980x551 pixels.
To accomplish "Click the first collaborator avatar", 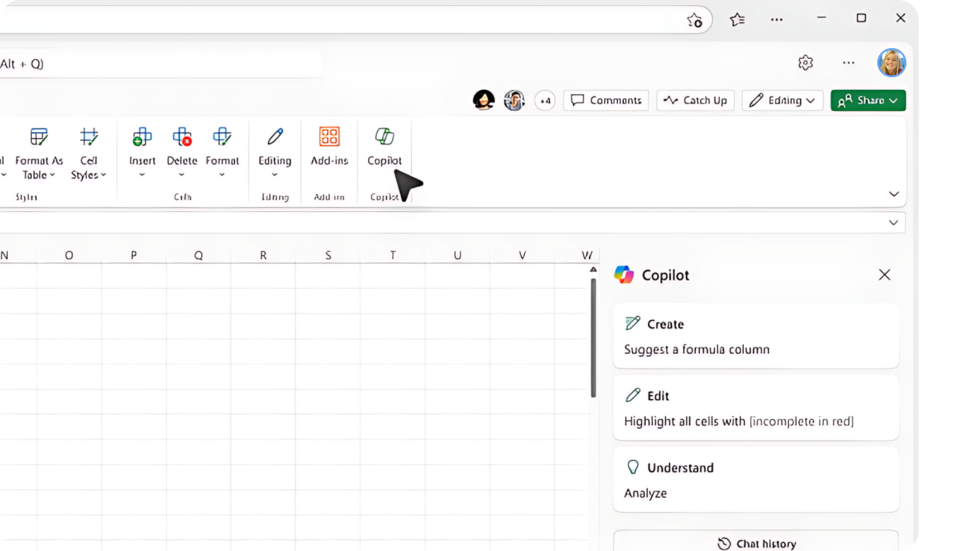I will pos(483,100).
